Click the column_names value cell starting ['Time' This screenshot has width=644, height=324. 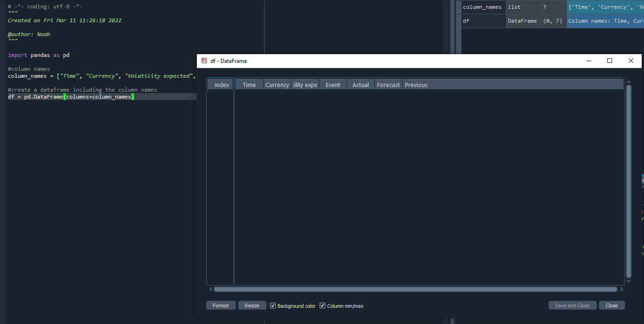click(x=605, y=7)
